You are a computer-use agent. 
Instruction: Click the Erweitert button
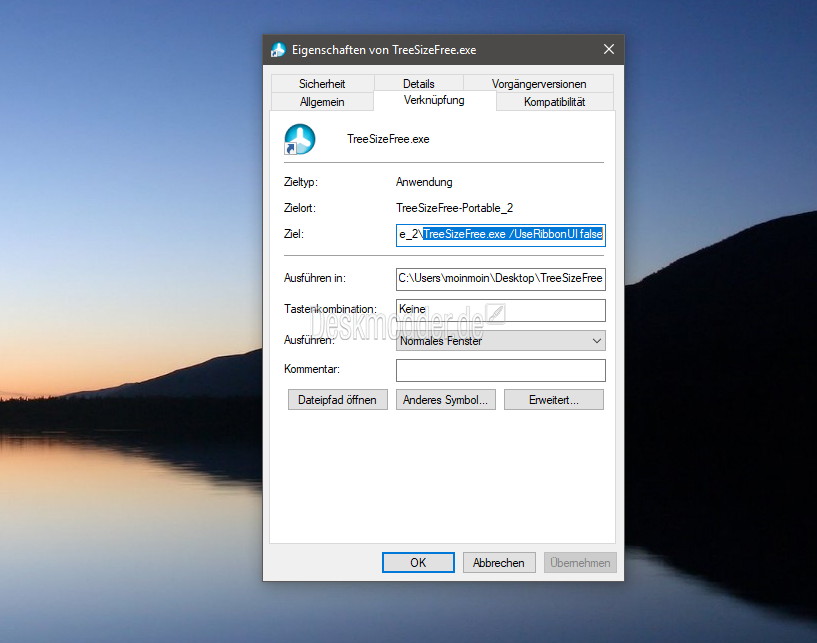(554, 400)
